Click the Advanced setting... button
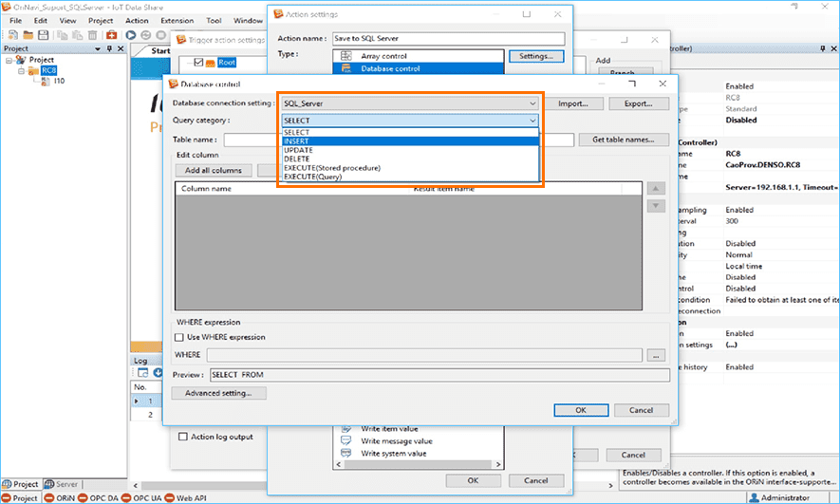 (218, 393)
